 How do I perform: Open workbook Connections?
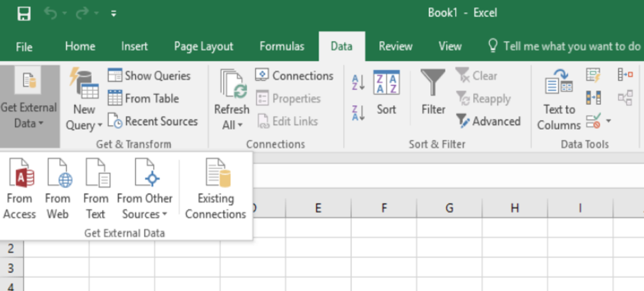point(294,75)
